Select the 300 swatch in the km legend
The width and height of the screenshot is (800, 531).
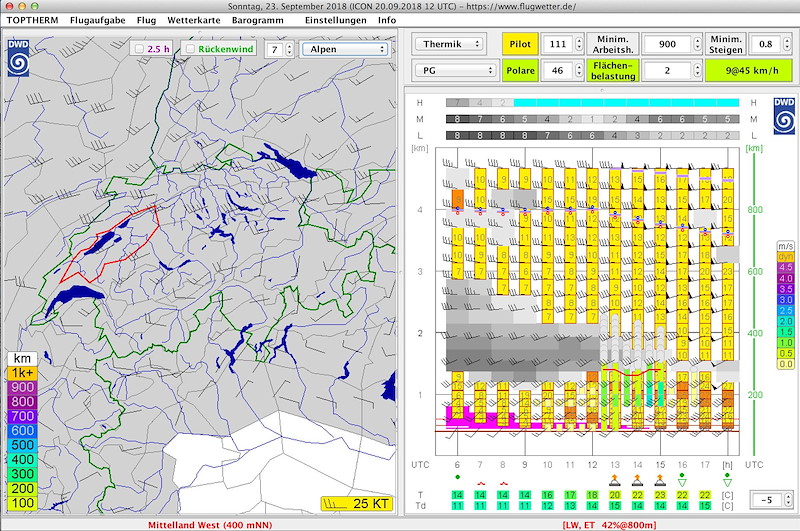(x=22, y=474)
